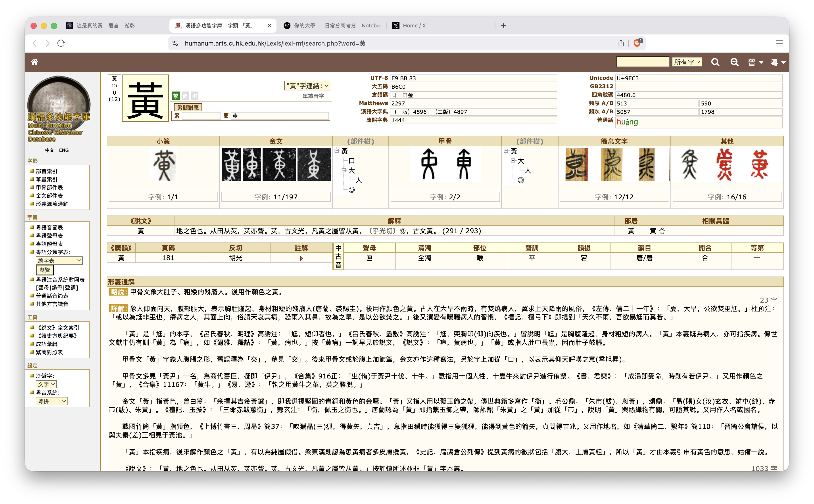Select the 普 Mandarin pronunciation icon

pyautogui.click(x=755, y=62)
